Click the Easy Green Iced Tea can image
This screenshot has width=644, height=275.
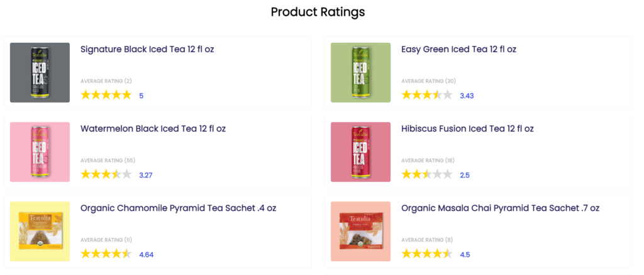(360, 72)
